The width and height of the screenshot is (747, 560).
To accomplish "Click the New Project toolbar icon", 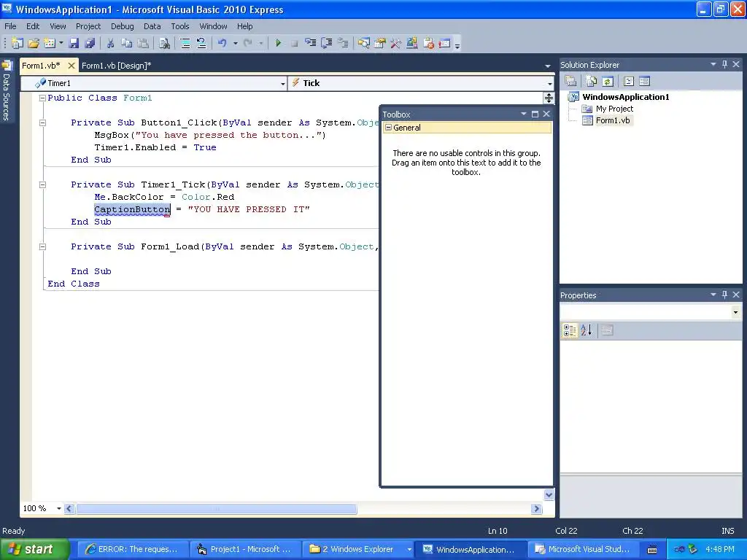I will [18, 43].
